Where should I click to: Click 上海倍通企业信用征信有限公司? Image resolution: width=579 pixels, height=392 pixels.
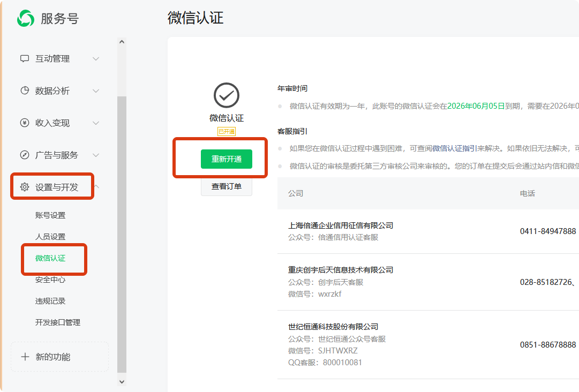[341, 225]
